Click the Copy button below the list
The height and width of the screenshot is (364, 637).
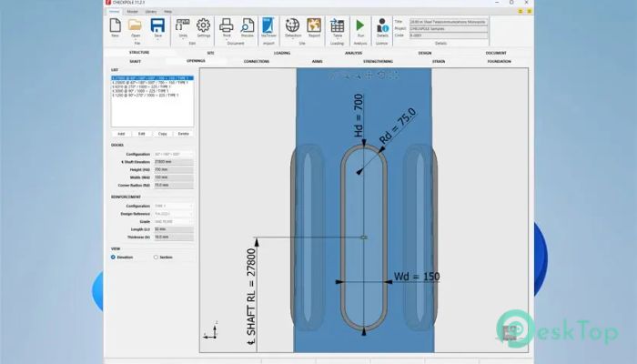tap(163, 134)
